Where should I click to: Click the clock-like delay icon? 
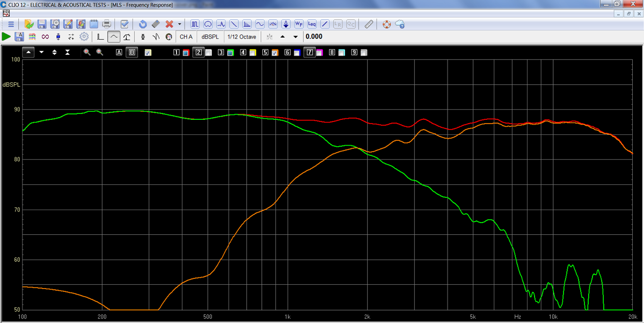pyautogui.click(x=169, y=37)
